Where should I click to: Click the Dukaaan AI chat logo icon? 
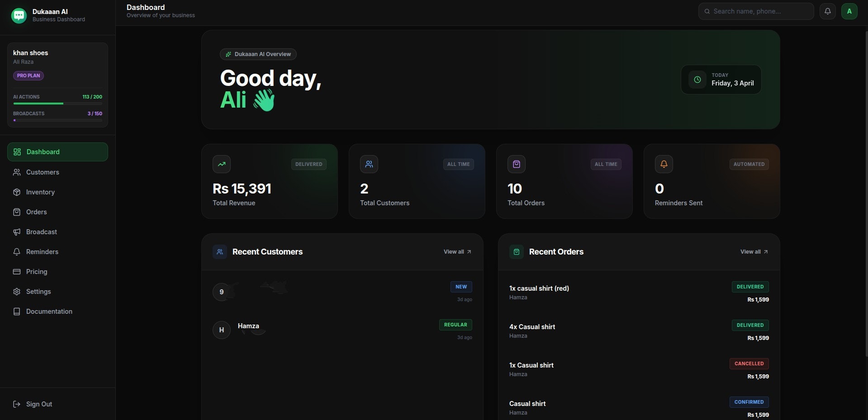coord(19,15)
